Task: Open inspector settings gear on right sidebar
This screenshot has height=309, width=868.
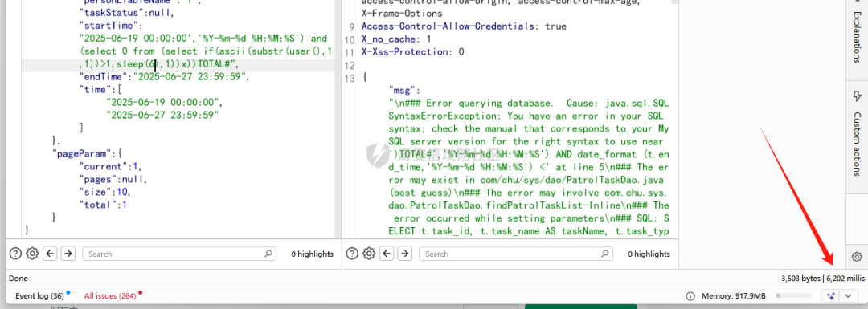Action: coord(857,257)
